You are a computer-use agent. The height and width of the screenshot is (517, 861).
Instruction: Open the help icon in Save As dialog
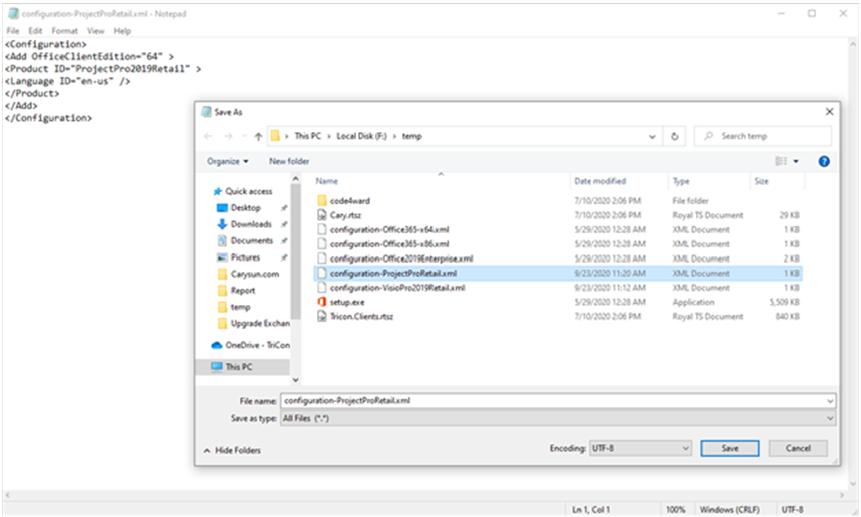pos(824,161)
